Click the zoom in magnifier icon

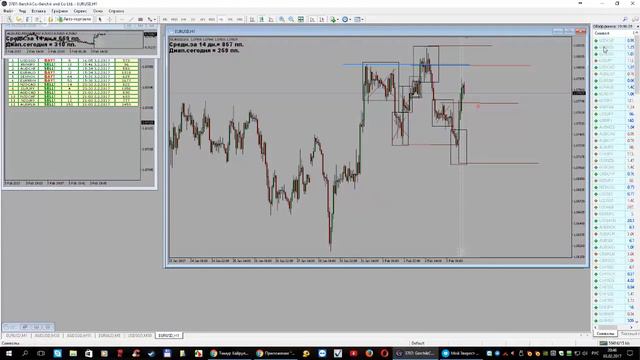(x=282, y=19)
